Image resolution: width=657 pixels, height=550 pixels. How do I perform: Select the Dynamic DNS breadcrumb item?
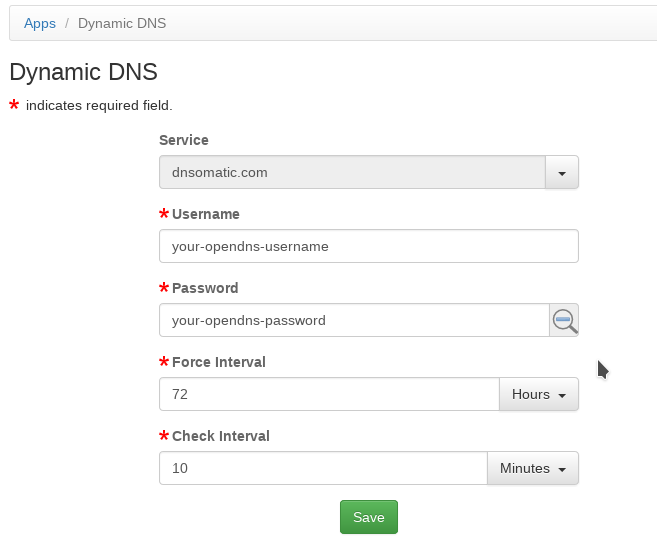(122, 23)
